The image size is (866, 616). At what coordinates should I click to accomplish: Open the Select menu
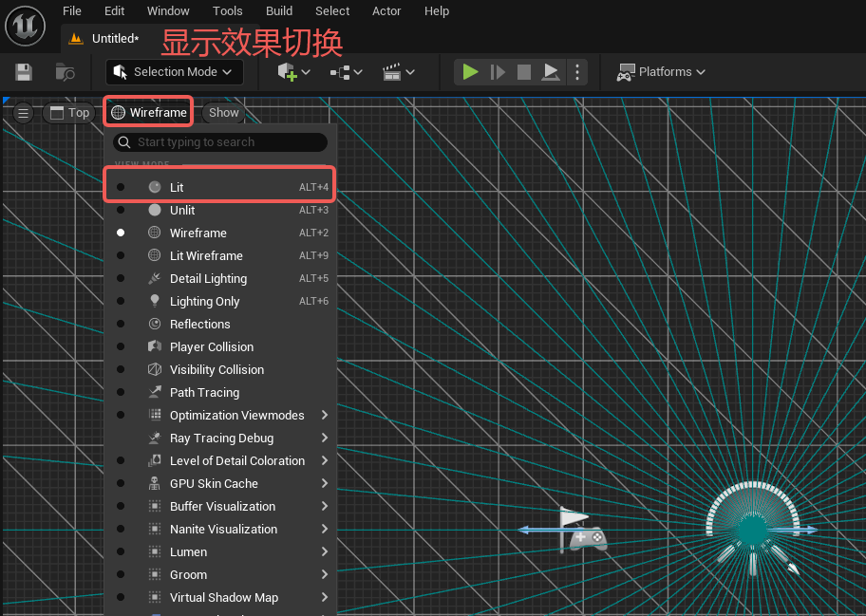tap(332, 11)
